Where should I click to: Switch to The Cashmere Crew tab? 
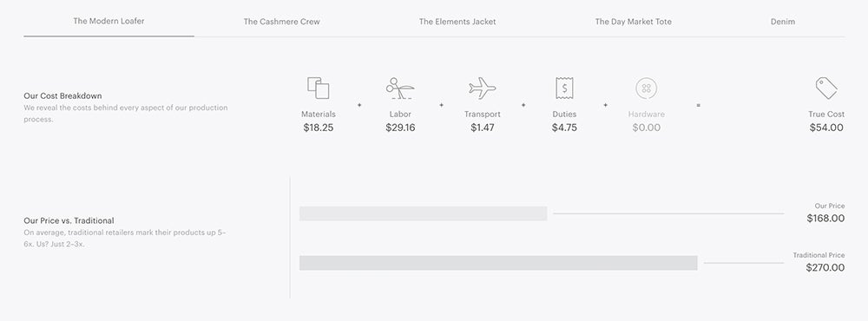coord(282,22)
